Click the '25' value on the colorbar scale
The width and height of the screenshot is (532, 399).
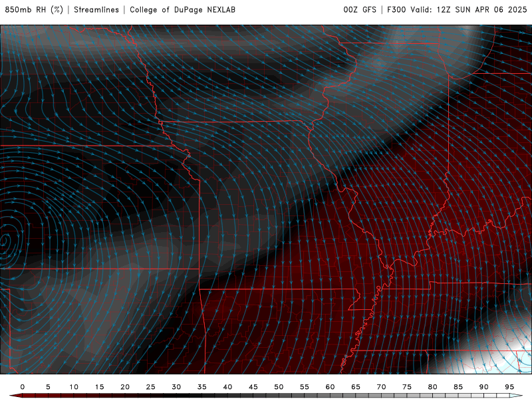click(x=151, y=387)
